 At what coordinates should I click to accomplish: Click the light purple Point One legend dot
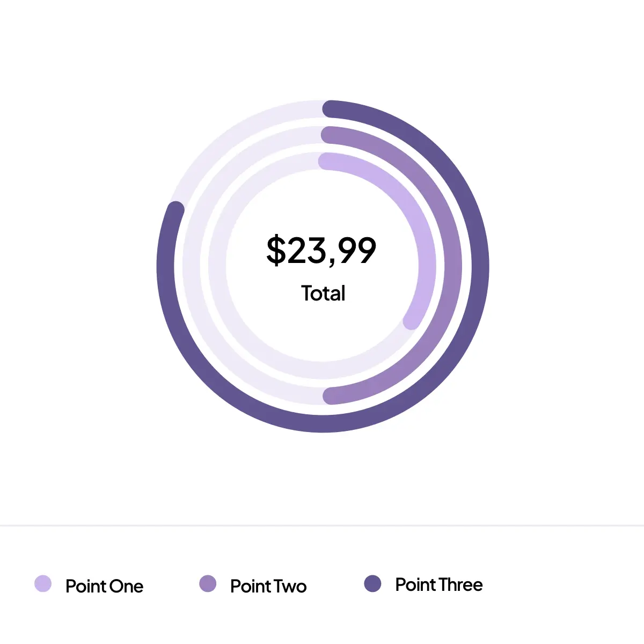(43, 583)
